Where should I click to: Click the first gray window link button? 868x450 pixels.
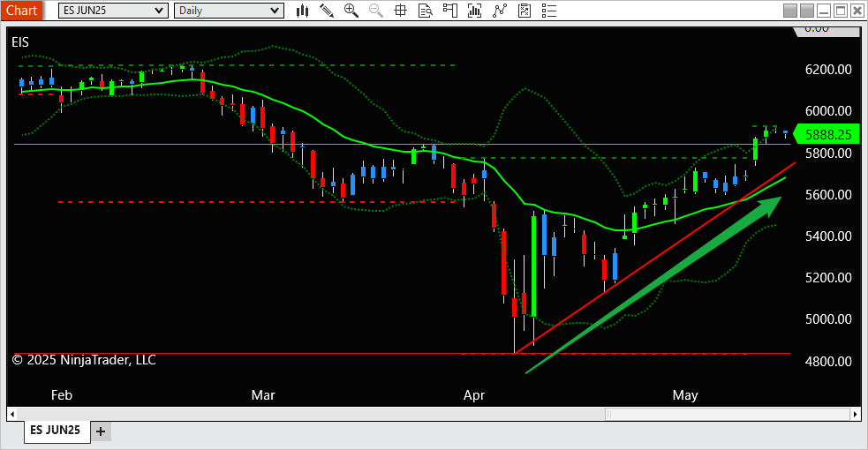(x=790, y=11)
